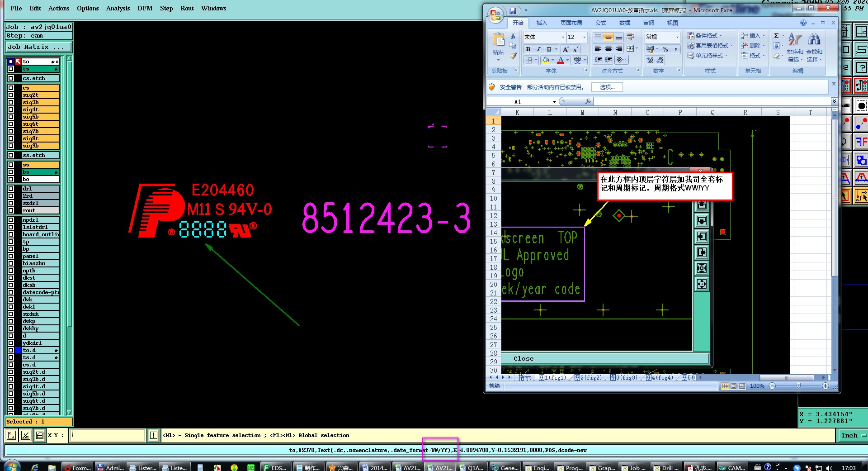The height and width of the screenshot is (471, 868).
Task: Apply bold formatting in Excel
Action: click(528, 49)
